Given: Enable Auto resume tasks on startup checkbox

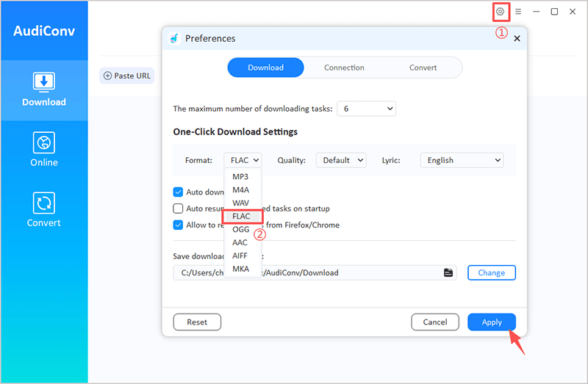Looking at the screenshot, I should tap(178, 209).
